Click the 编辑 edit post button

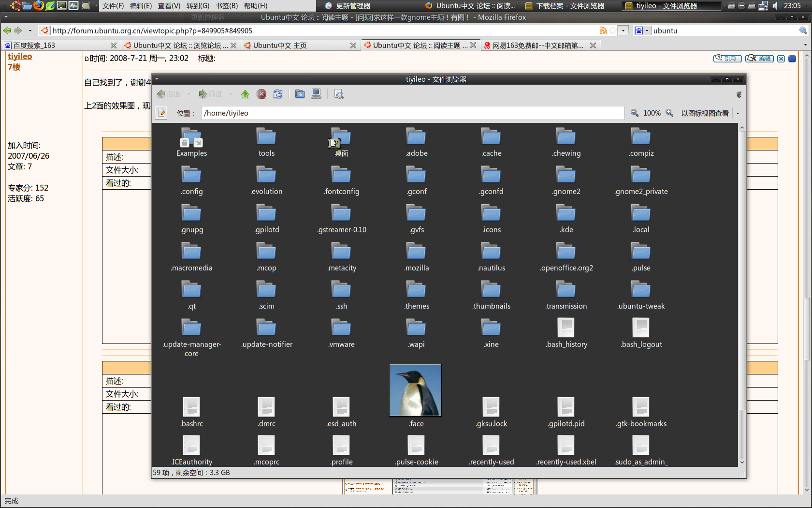[x=759, y=59]
